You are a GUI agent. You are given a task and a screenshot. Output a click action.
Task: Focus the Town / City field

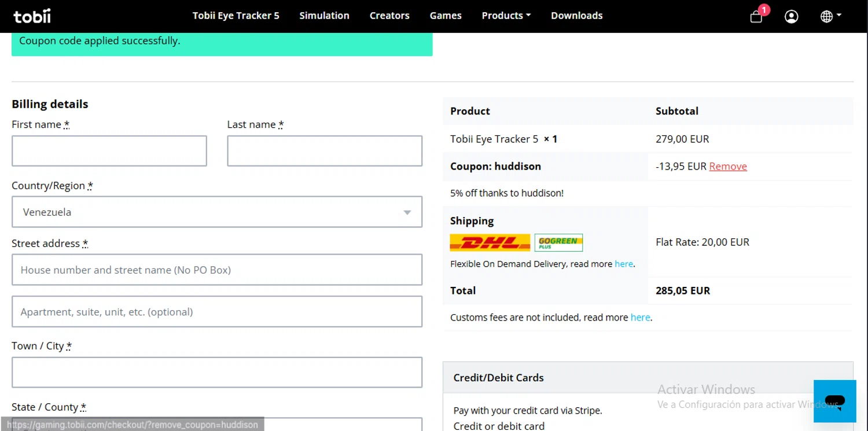pos(217,372)
